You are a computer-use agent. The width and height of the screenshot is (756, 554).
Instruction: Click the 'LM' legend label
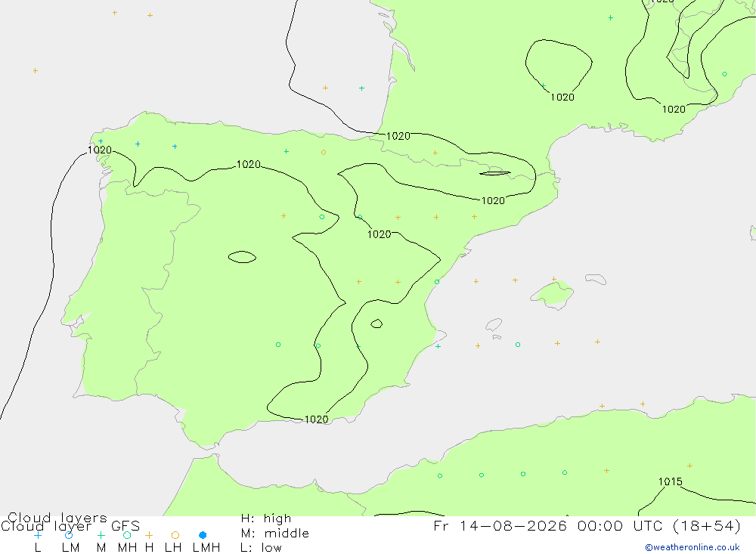(70, 548)
